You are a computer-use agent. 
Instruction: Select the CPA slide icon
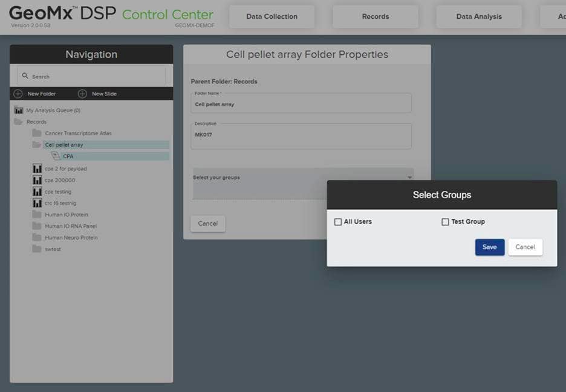point(56,156)
